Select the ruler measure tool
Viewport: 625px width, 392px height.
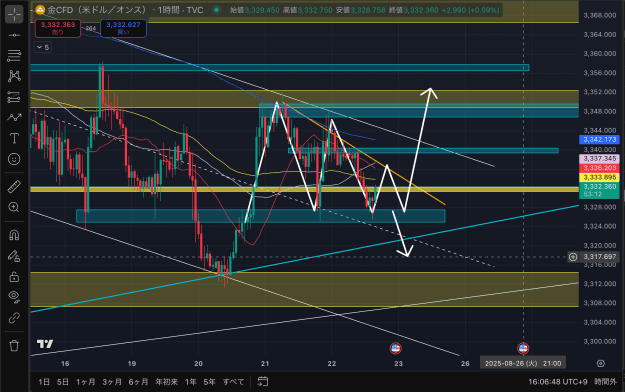tap(14, 187)
